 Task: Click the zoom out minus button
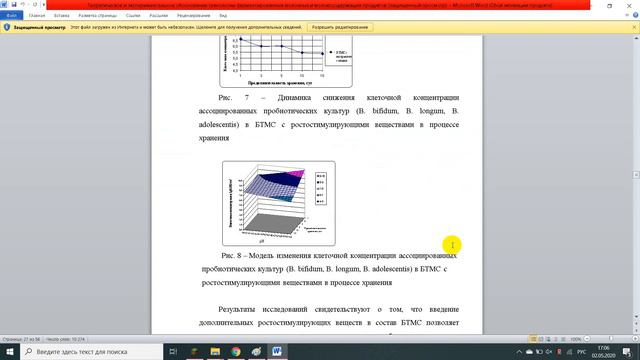587,339
